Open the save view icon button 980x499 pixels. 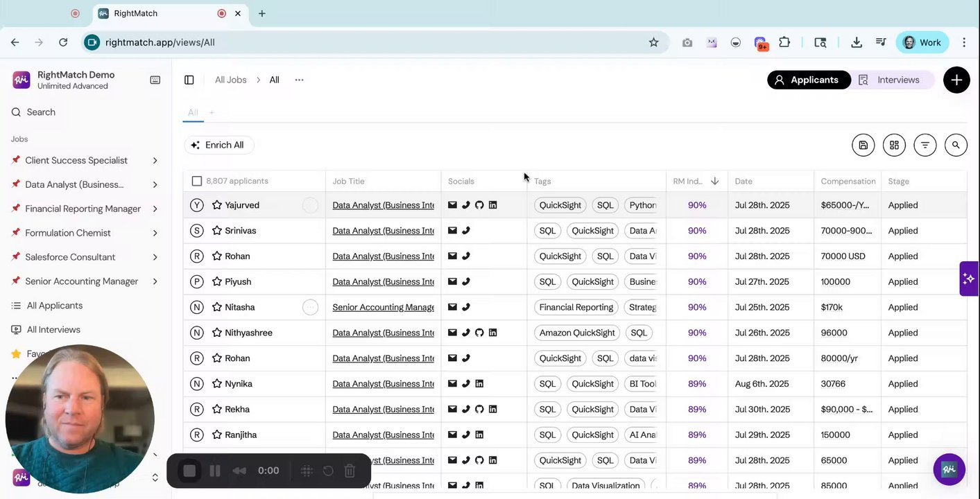863,145
